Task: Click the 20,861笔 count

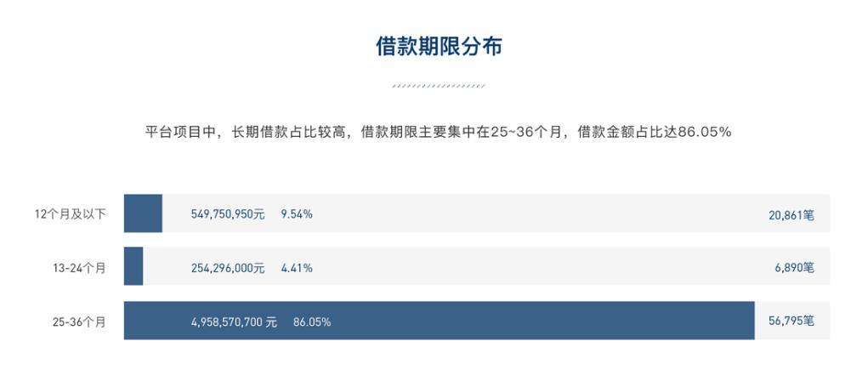Action: coord(791,215)
